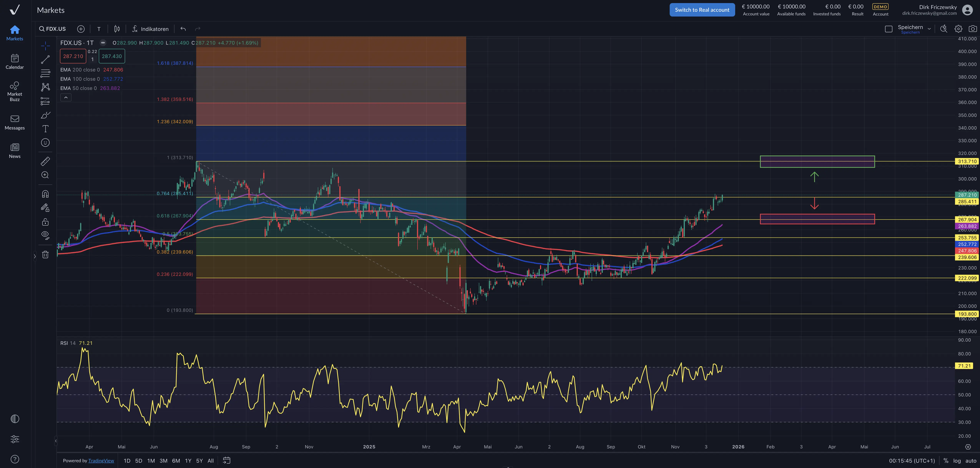Screen dimensions: 980x468
Task: Toggle lock all drawing tools
Action: tap(45, 222)
